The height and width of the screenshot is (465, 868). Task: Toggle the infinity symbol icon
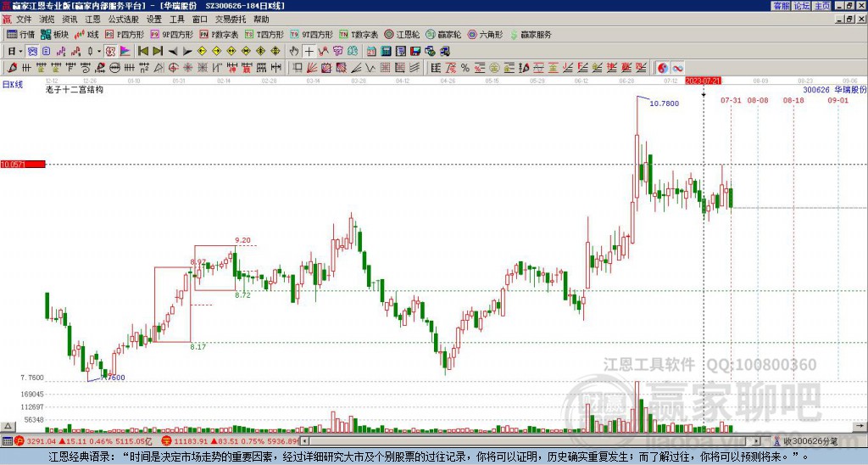(x=677, y=68)
